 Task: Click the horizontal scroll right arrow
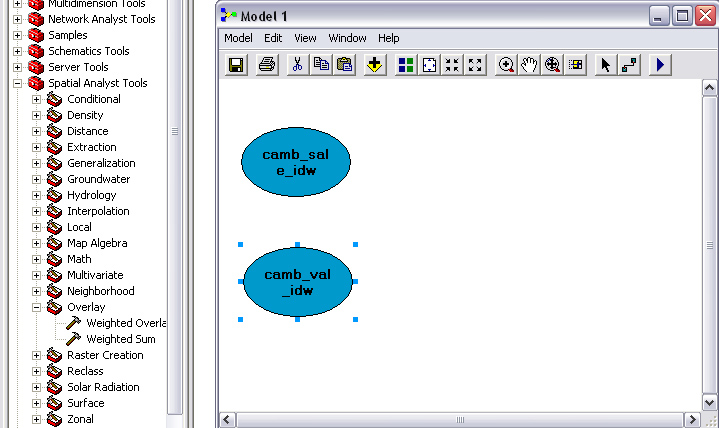coord(692,420)
